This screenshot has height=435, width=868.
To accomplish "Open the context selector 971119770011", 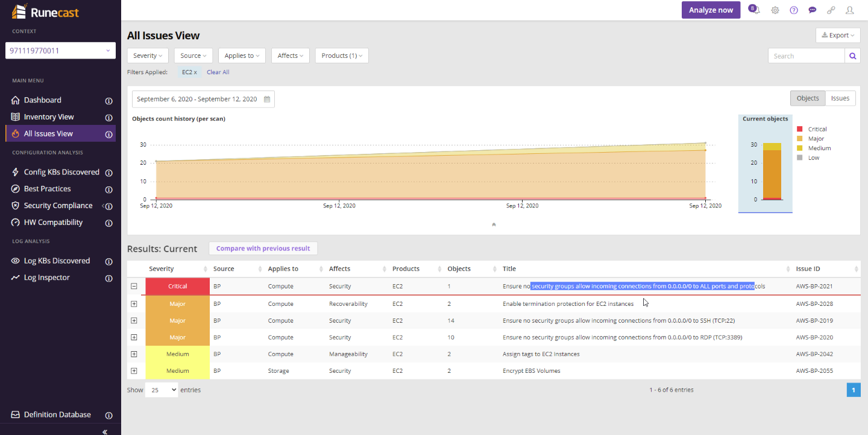I will tap(60, 51).
